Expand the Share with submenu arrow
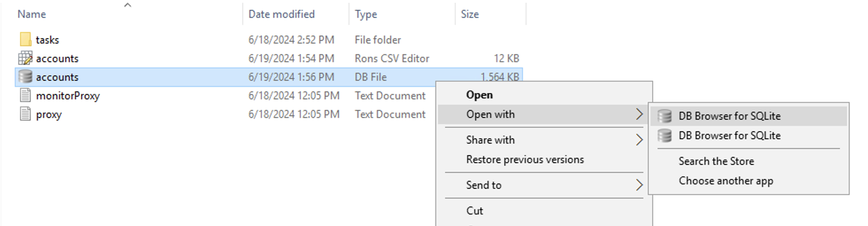The height and width of the screenshot is (226, 868). (639, 140)
